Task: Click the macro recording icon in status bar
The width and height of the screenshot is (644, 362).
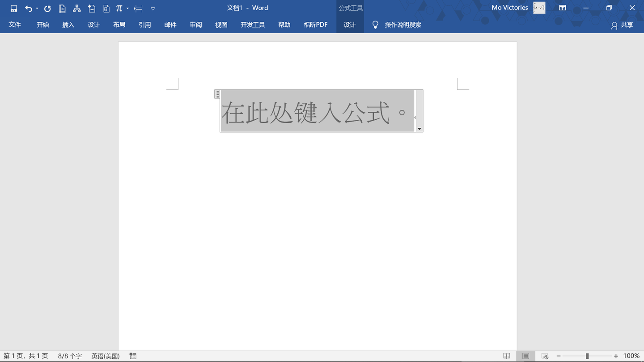Action: (x=133, y=356)
